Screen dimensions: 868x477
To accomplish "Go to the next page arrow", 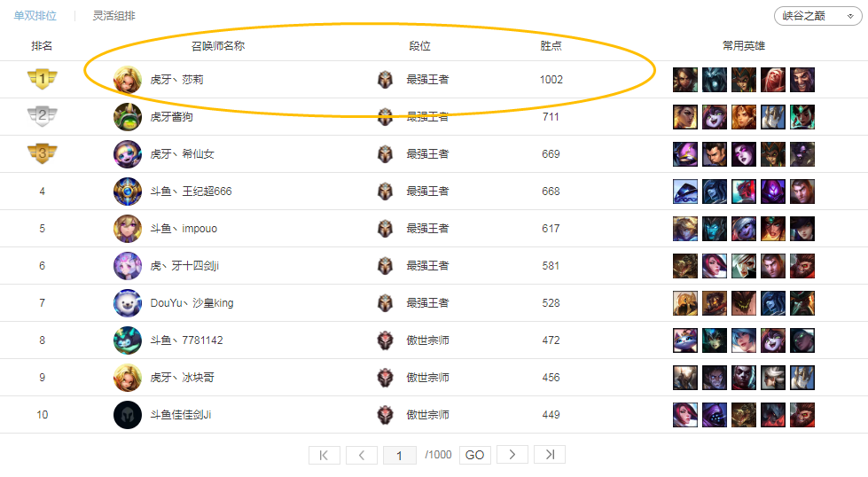I will tap(512, 455).
